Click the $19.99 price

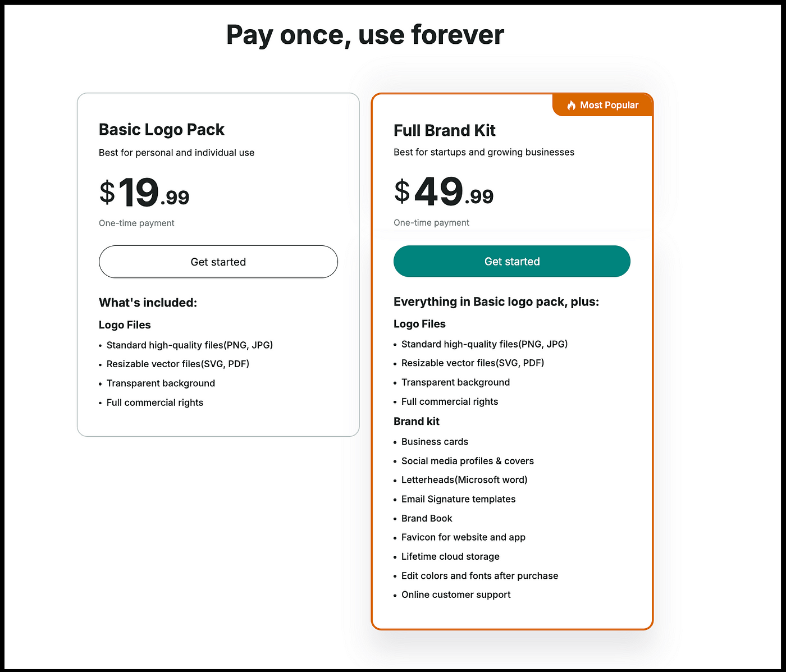click(x=144, y=192)
